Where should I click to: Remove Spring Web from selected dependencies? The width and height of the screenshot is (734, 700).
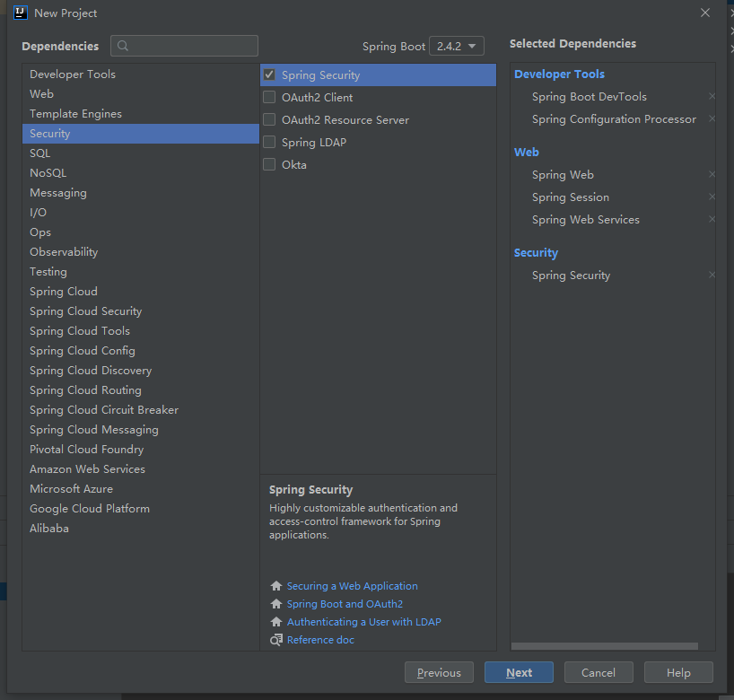tap(712, 175)
